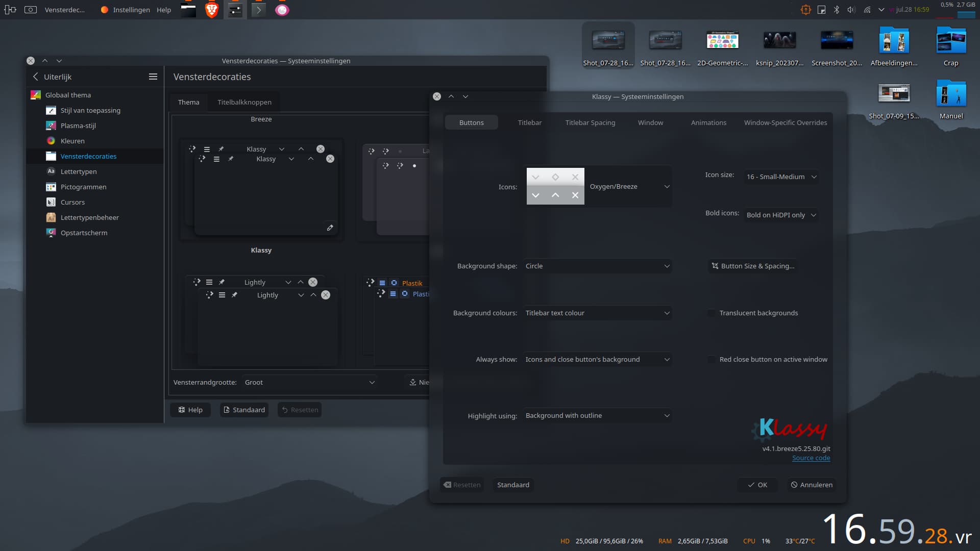980x551 pixels.
Task: Select the Lightly decoration thumbnail
Action: point(261,320)
